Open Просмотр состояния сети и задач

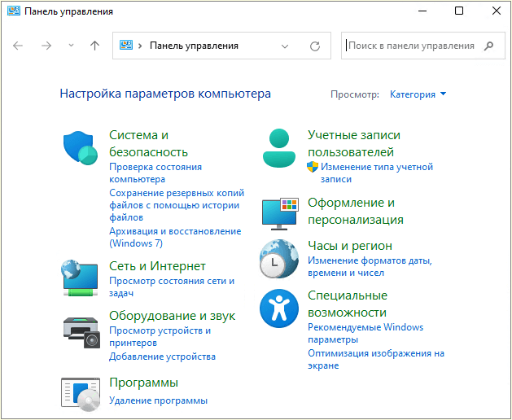[x=172, y=287]
